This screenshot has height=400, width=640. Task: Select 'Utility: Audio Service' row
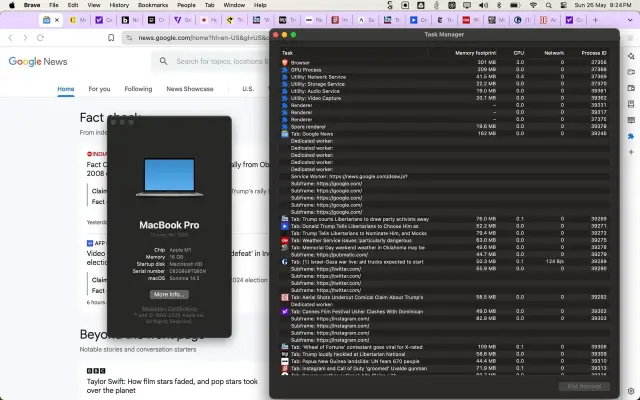coord(444,91)
